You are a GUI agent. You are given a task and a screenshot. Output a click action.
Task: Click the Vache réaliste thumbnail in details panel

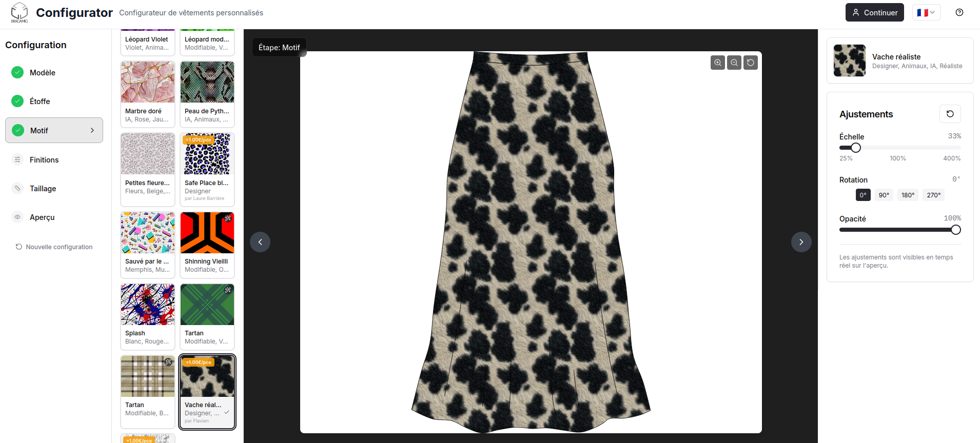point(850,61)
